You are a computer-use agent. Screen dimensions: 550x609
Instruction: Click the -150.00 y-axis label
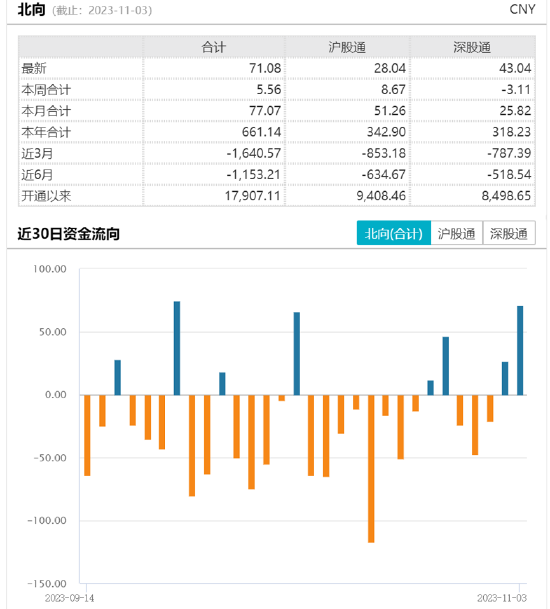47,583
